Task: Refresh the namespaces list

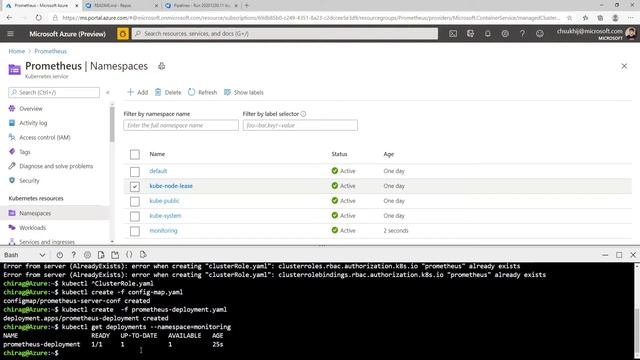Action: point(202,92)
